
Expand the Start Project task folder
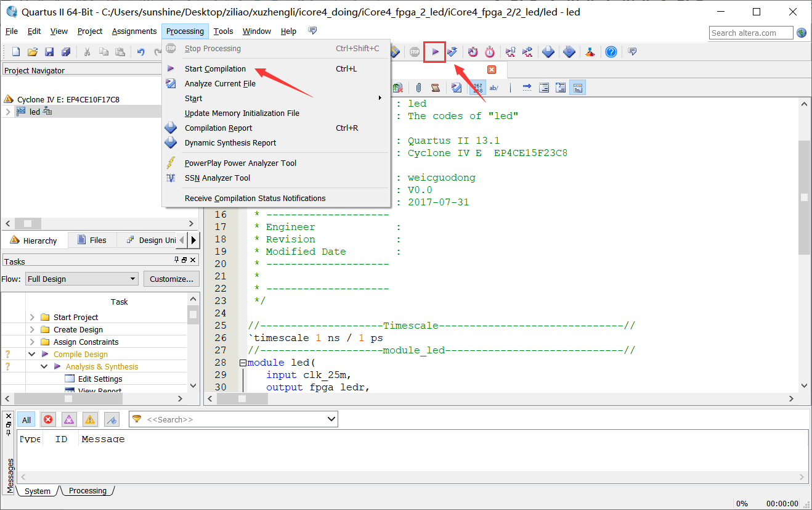point(32,317)
